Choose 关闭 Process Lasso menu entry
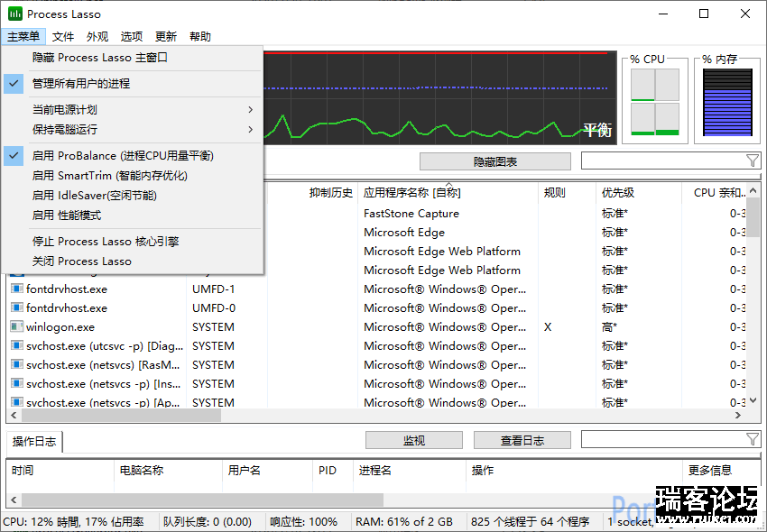 coord(133,261)
